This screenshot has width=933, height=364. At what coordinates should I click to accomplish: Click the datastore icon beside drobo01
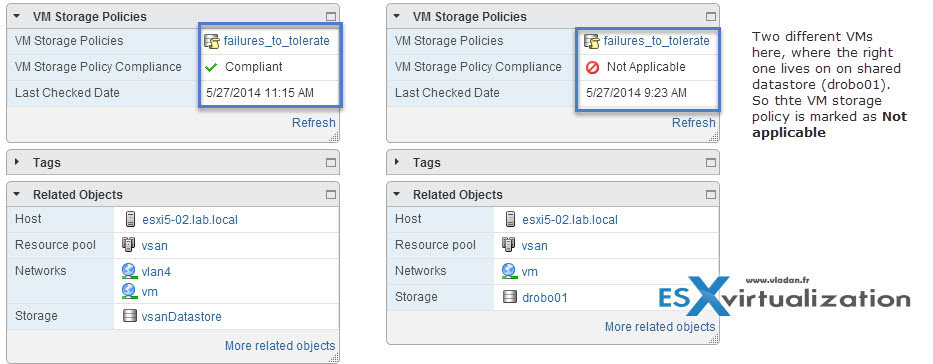pyautogui.click(x=509, y=297)
